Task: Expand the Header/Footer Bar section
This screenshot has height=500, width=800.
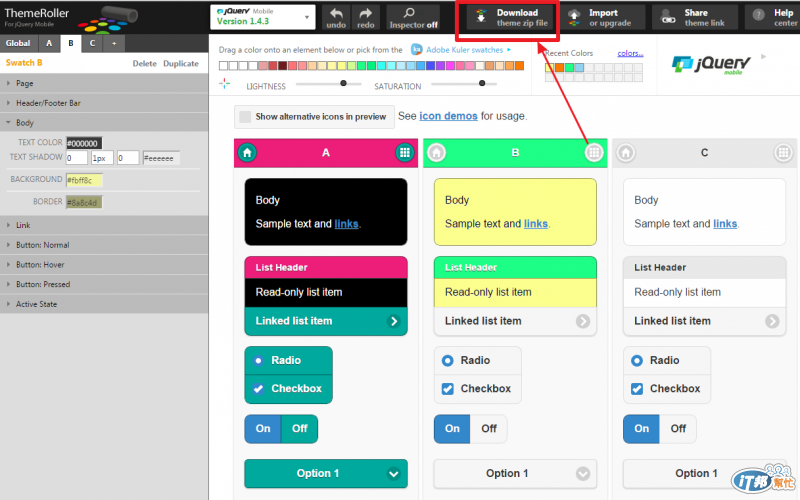Action: 104,103
